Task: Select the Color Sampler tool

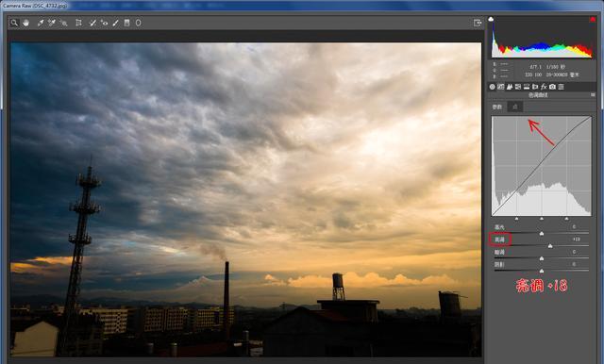Action: click(x=52, y=23)
